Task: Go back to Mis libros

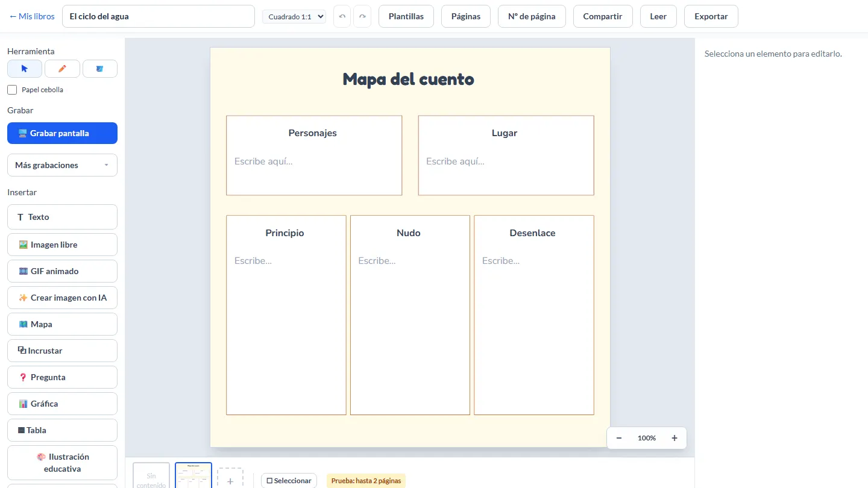Action: click(32, 16)
